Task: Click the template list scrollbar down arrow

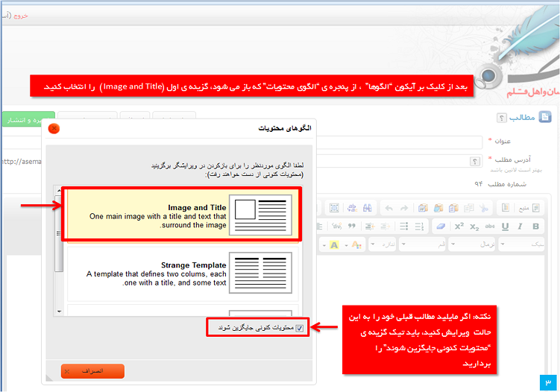Action: pyautogui.click(x=60, y=312)
